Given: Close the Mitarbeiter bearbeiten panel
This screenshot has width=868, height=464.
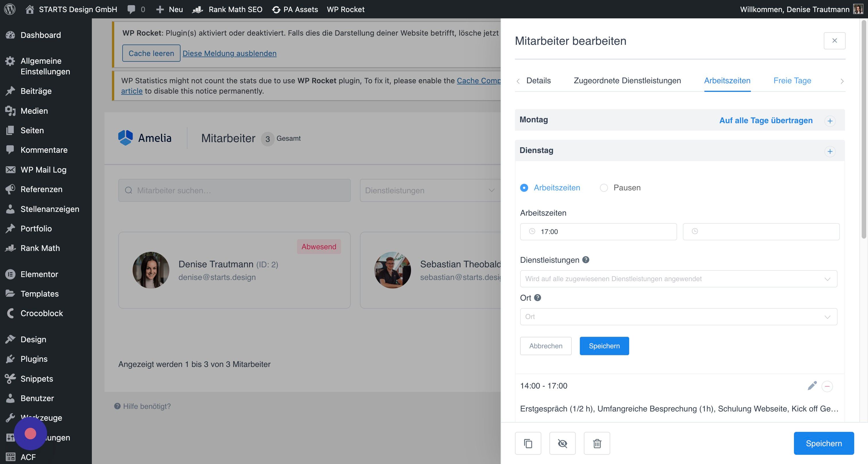Looking at the screenshot, I should pyautogui.click(x=835, y=40).
